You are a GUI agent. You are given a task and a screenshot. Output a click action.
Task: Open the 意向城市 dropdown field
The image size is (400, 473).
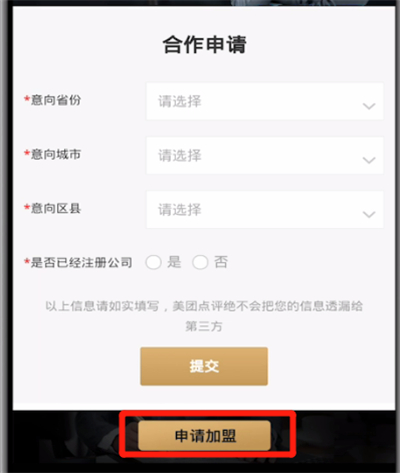265,155
